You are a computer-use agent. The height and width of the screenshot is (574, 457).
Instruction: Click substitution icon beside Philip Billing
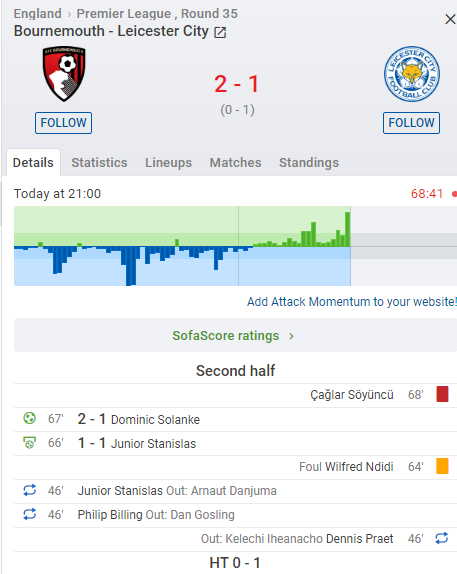point(29,514)
